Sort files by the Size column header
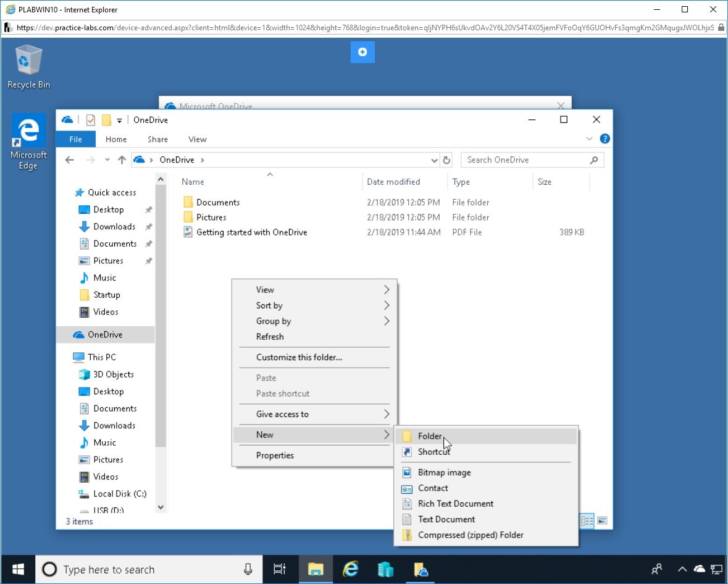Screen dimensions: 728x584 point(545,182)
